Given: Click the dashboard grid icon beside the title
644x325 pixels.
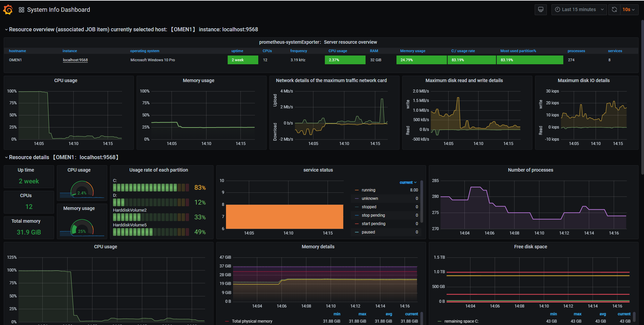Looking at the screenshot, I should pos(22,10).
